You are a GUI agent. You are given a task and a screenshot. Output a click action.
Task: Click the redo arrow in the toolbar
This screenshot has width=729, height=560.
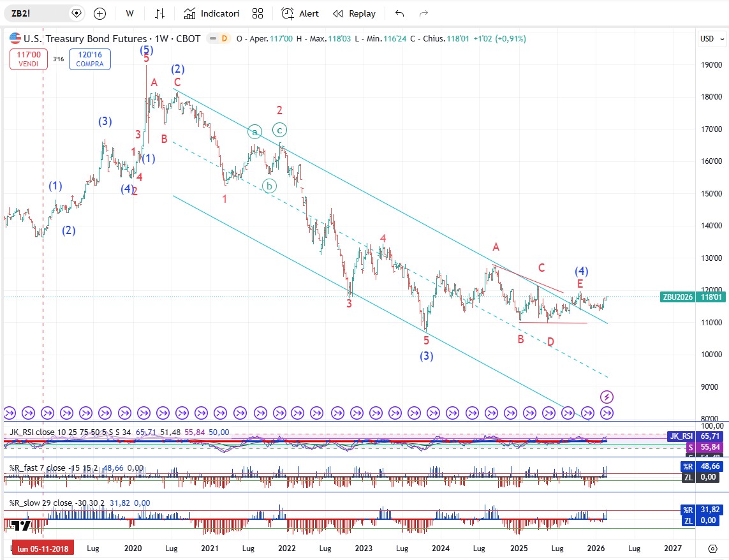[423, 13]
